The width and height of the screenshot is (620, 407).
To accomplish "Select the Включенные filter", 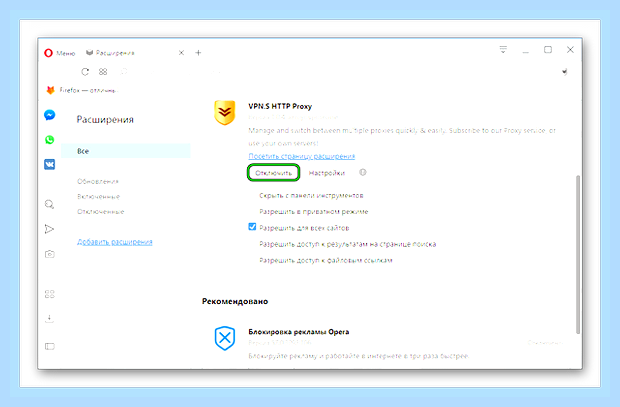I will [x=98, y=197].
